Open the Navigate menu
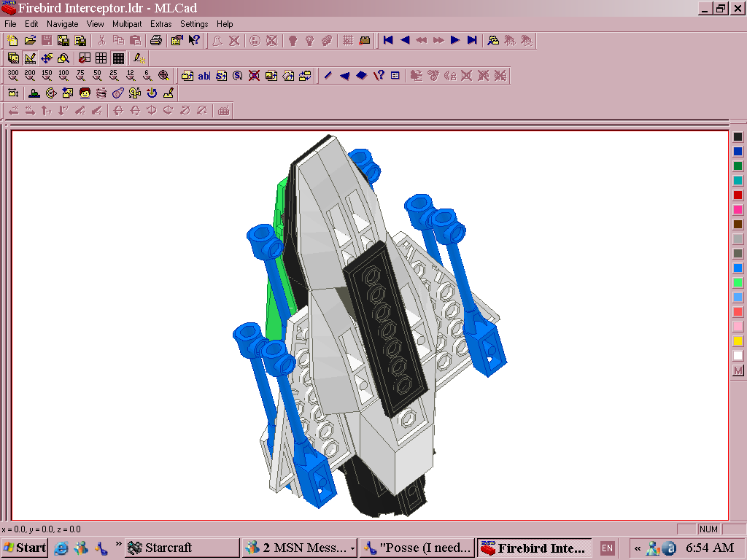The height and width of the screenshot is (560, 747). click(63, 24)
